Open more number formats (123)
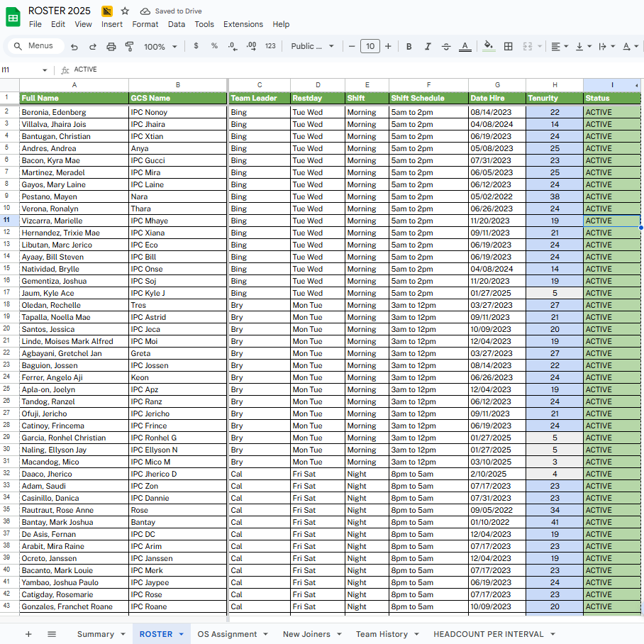644x644 pixels. (x=270, y=46)
